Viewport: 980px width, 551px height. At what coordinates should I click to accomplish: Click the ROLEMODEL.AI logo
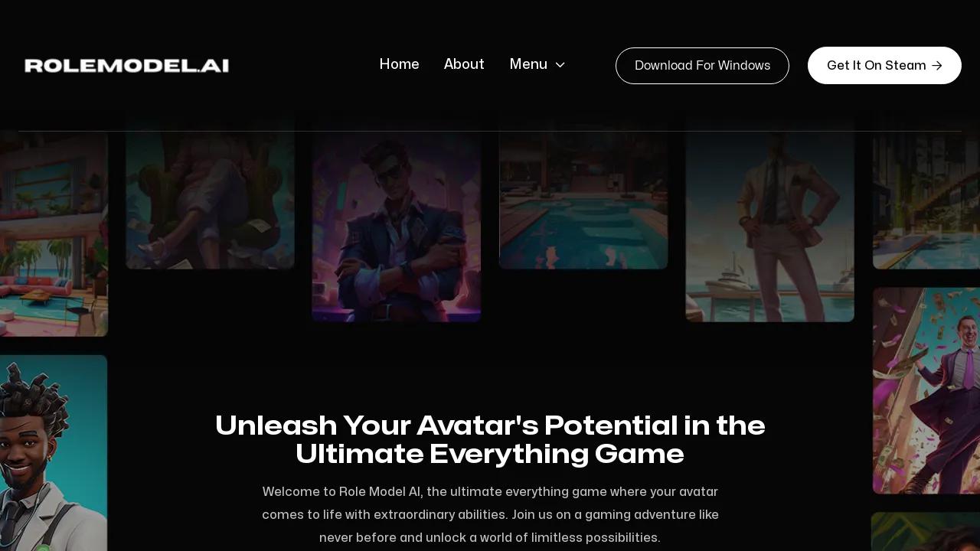coord(126,66)
